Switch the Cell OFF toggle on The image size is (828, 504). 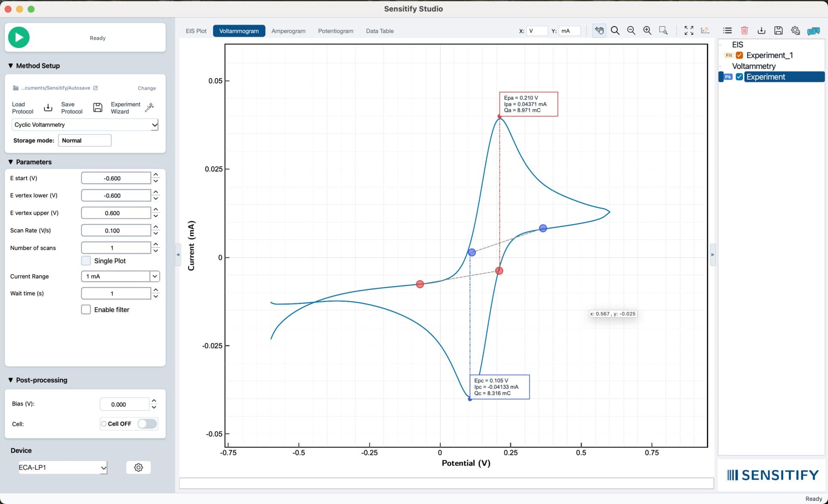147,424
